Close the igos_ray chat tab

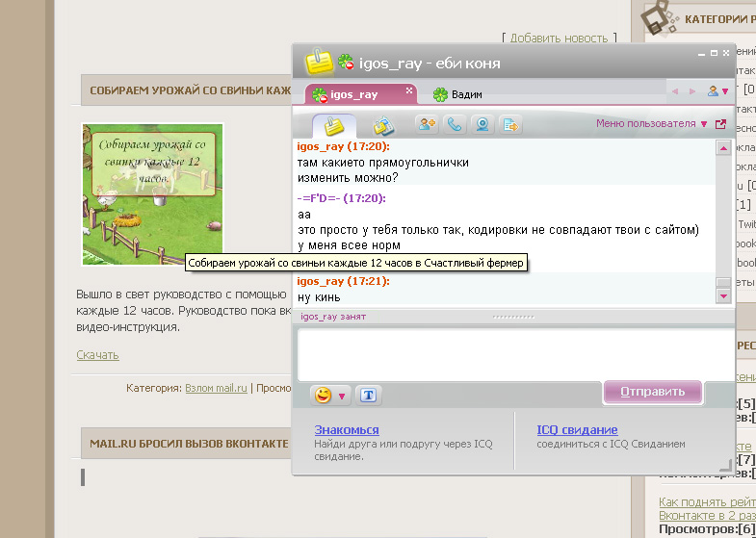409,90
